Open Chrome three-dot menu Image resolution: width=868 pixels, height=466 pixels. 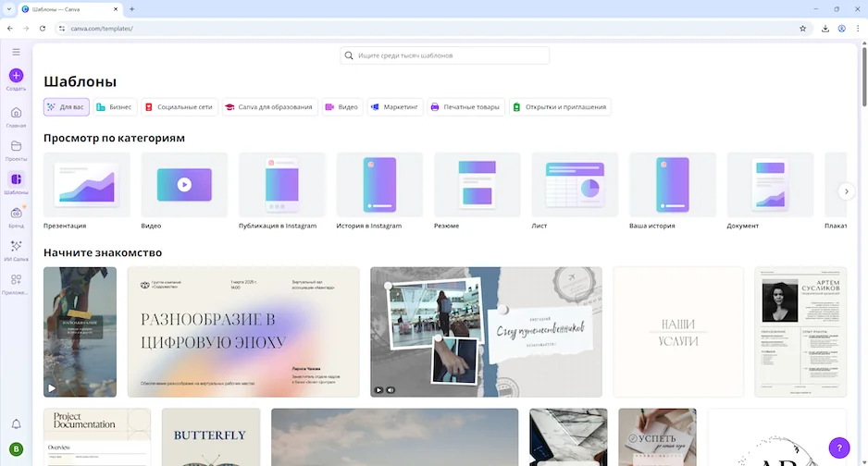click(858, 28)
